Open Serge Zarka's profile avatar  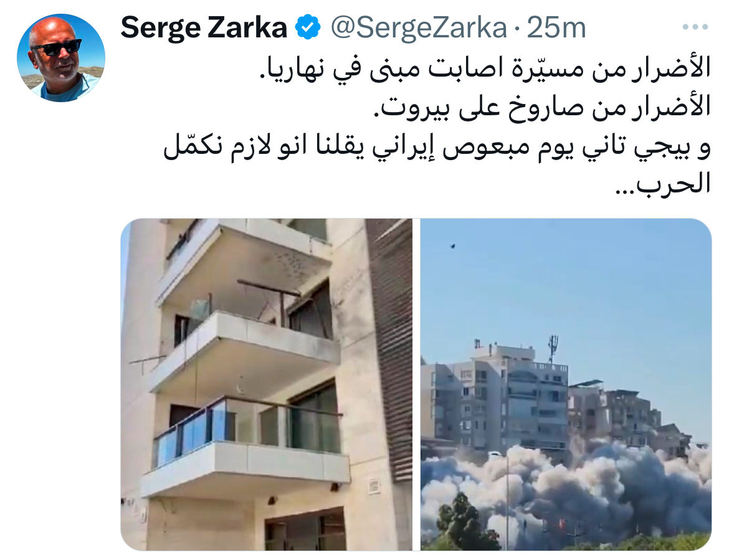(x=61, y=57)
